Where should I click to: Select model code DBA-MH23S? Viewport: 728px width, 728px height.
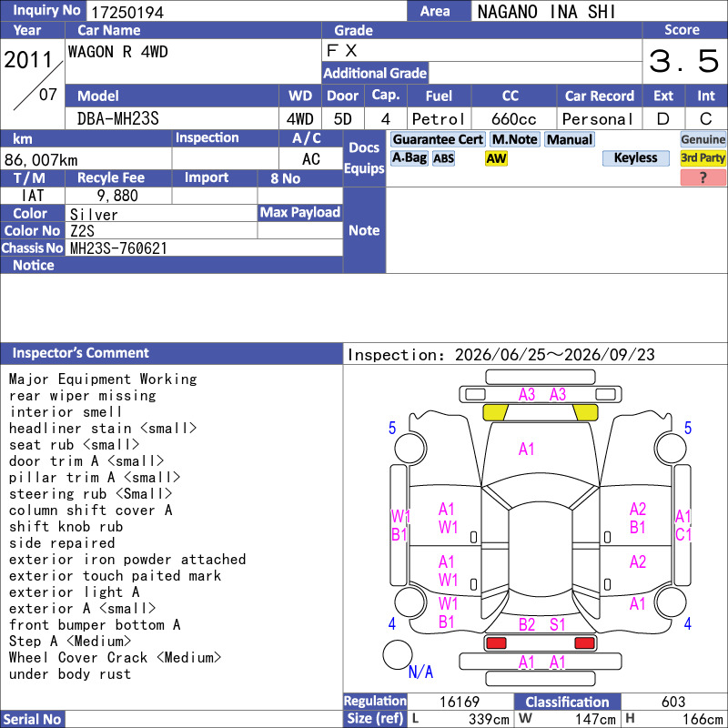[118, 119]
